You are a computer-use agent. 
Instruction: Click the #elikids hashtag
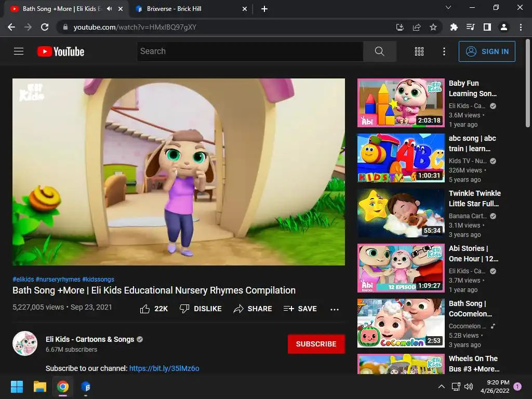click(23, 279)
